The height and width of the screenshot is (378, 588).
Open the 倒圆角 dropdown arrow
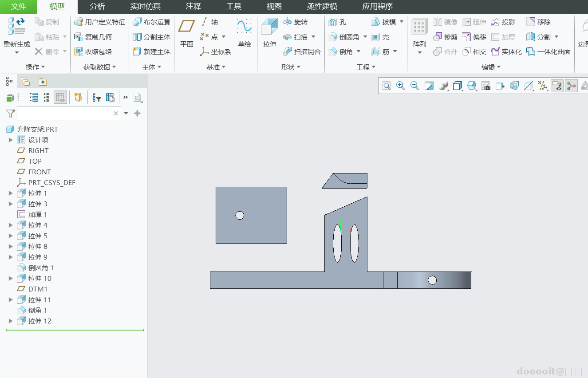(x=365, y=37)
